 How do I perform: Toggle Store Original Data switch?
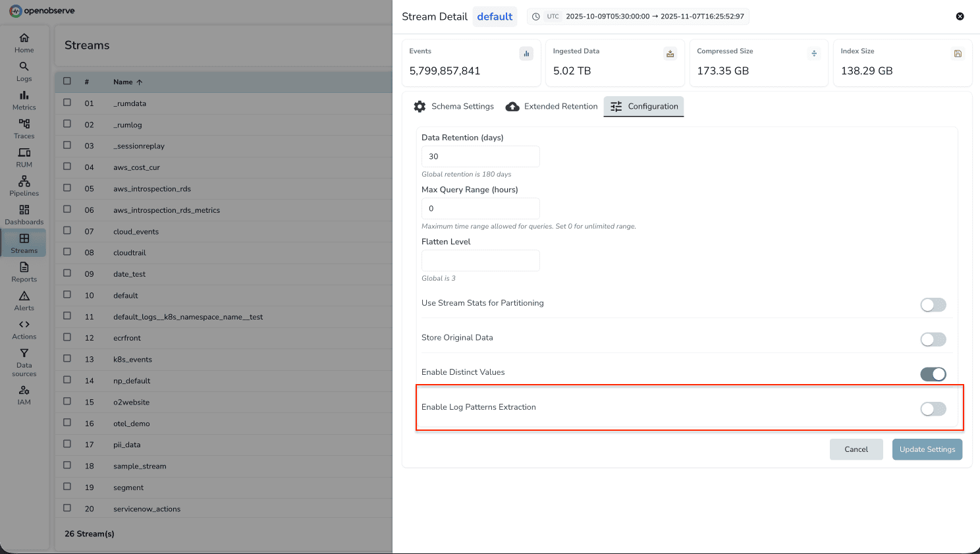[933, 339]
